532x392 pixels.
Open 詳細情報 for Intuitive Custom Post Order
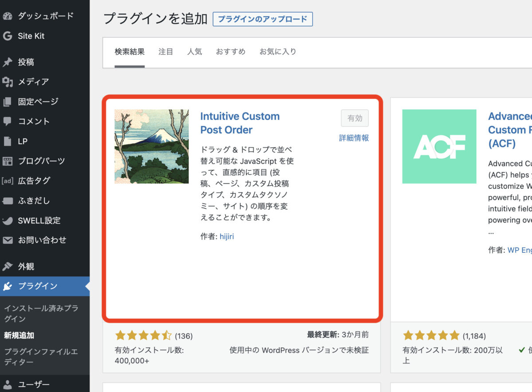tap(354, 138)
